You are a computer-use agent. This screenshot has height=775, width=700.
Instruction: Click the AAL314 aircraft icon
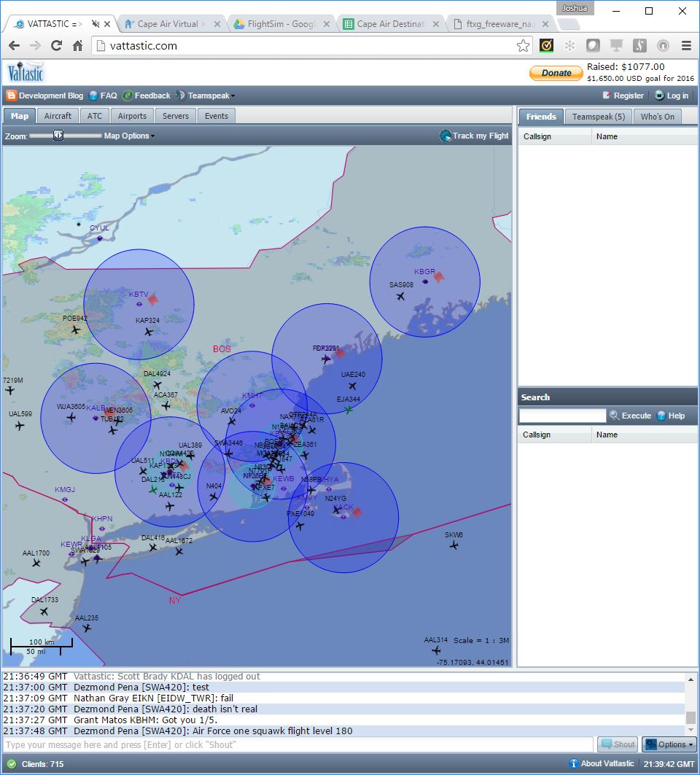pyautogui.click(x=436, y=650)
